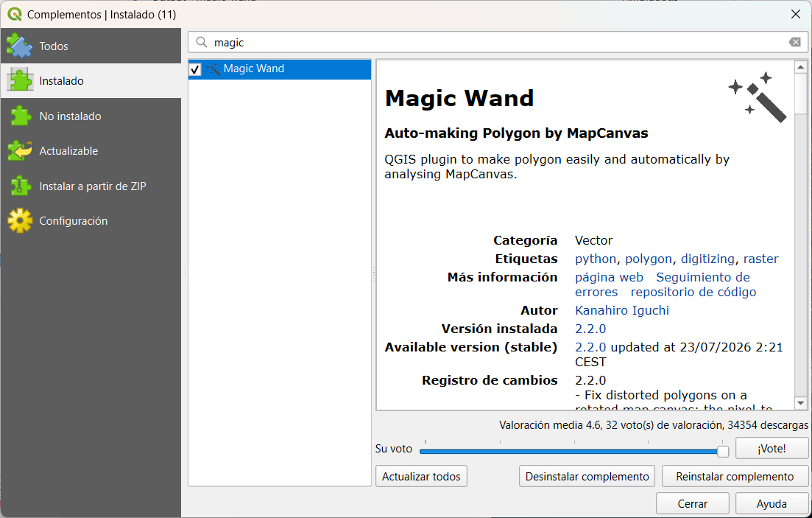
Task: Open author Kanahiro Iguchi link
Action: tap(622, 310)
